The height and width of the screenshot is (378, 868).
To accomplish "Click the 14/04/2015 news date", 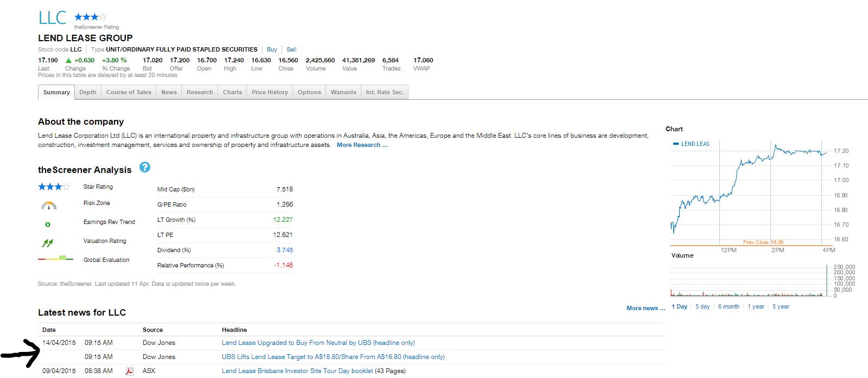I will 59,343.
